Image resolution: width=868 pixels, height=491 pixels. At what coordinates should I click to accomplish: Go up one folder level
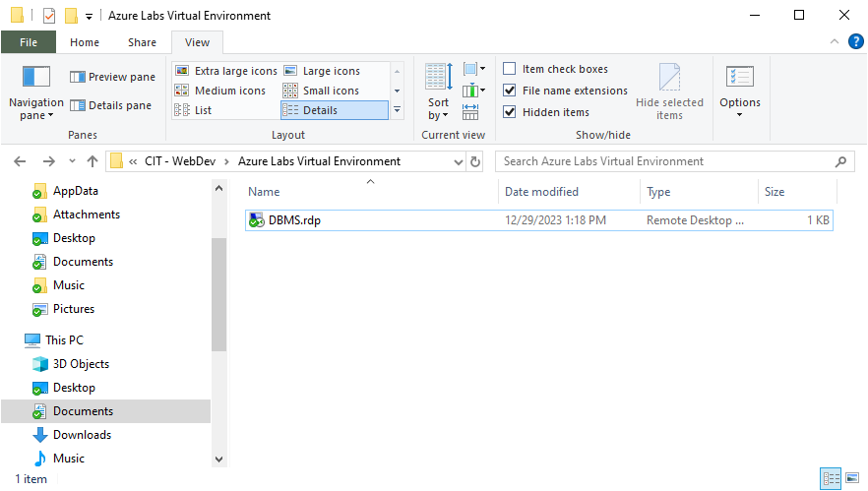[x=93, y=161]
